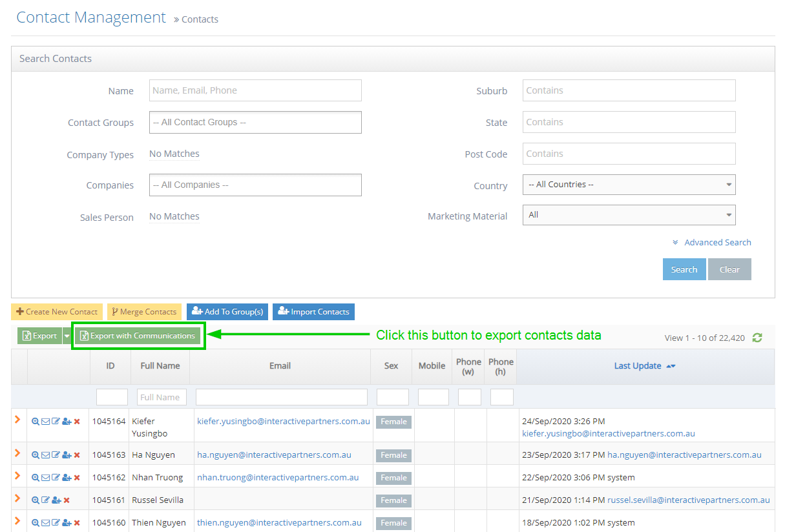Click the refresh icon near the record count
The height and width of the screenshot is (532, 785).
pyautogui.click(x=757, y=337)
